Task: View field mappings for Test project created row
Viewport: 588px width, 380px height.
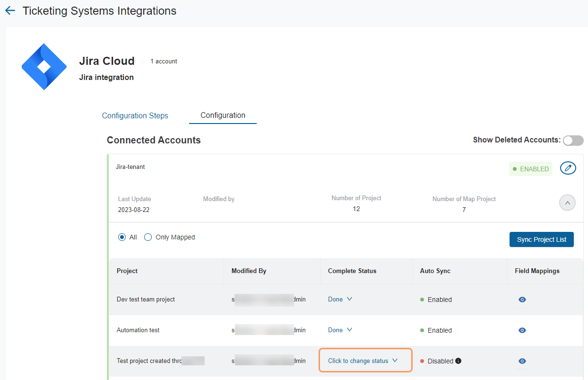Action: coord(522,361)
